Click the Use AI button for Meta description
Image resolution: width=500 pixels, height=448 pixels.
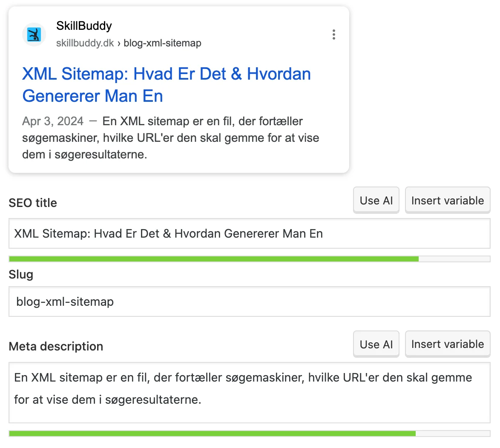[376, 344]
